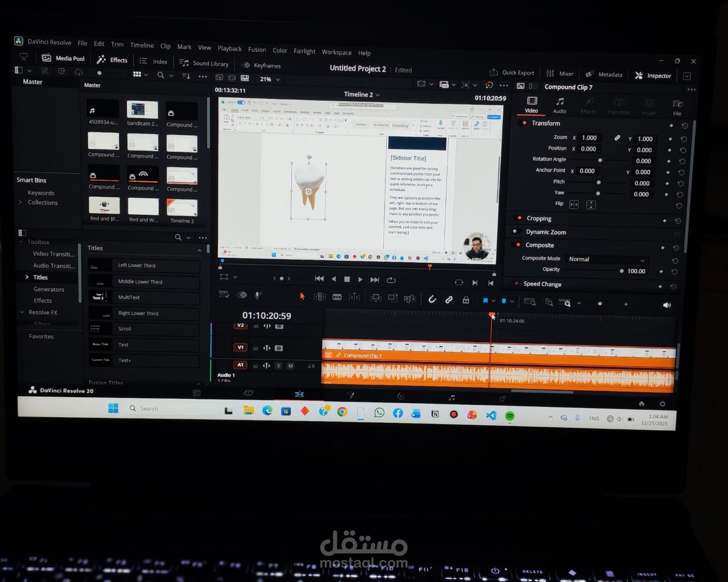Switch to the Inspector Audio tab
Image resolution: width=728 pixels, height=582 pixels.
(x=560, y=105)
